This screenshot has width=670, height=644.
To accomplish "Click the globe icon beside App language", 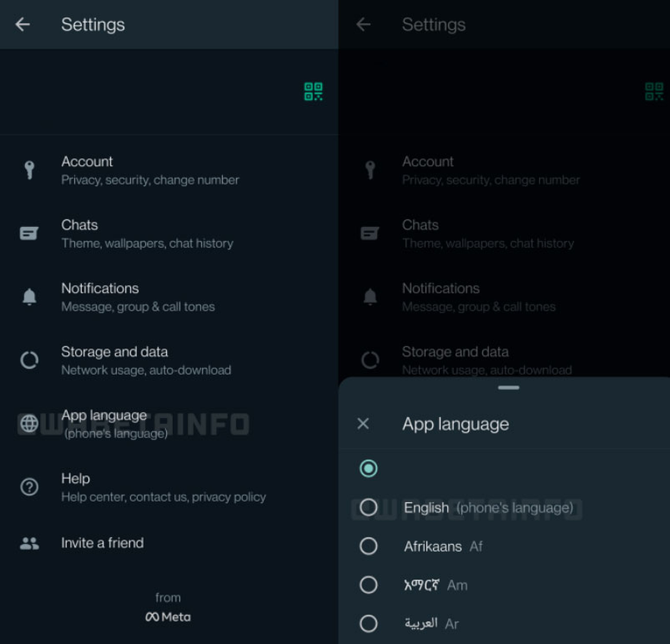I will 29,424.
